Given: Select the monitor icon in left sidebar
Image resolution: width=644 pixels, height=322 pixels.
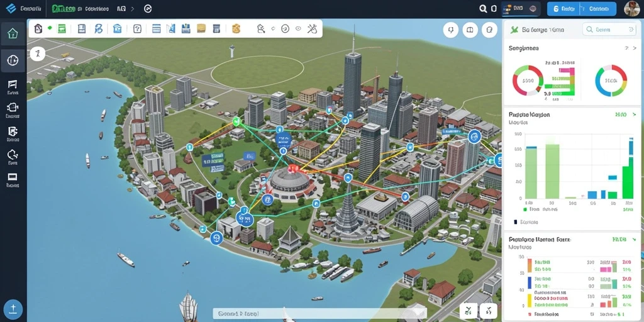Looking at the screenshot, I should point(13,177).
